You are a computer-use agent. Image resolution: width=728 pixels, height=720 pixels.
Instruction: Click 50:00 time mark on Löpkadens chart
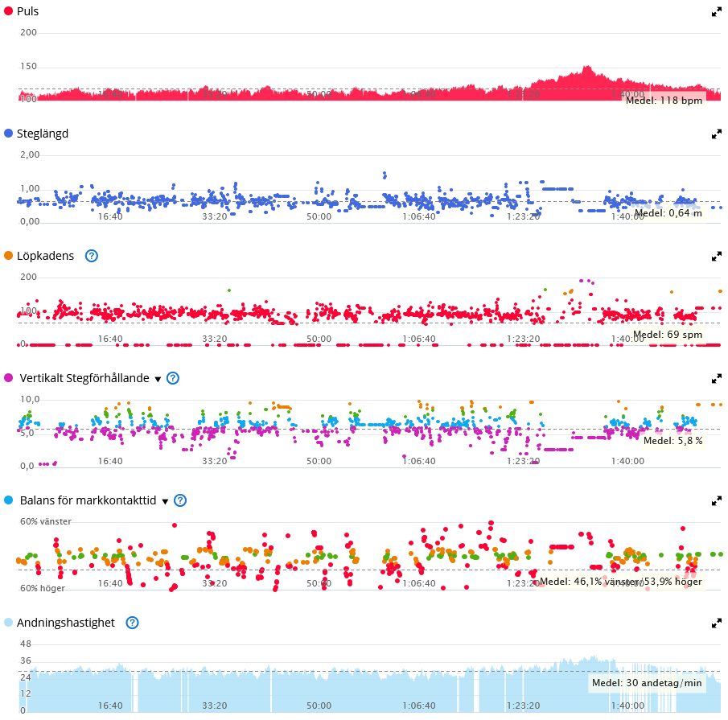[x=319, y=339]
